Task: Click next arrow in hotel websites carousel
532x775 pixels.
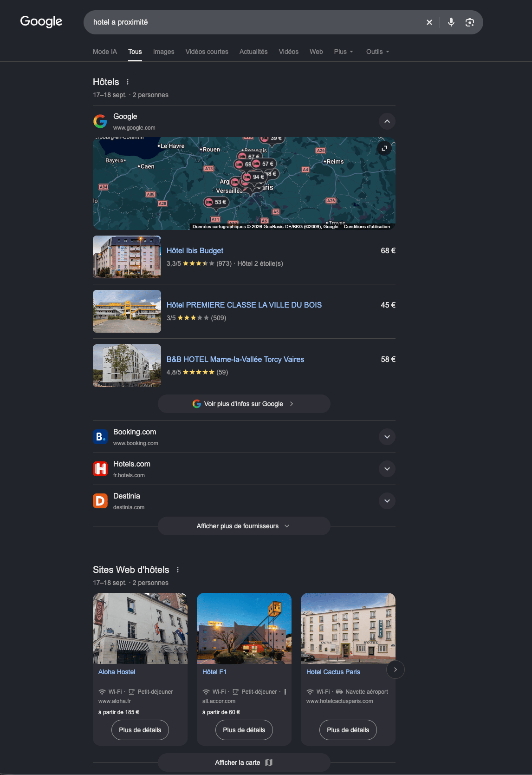Action: (396, 670)
